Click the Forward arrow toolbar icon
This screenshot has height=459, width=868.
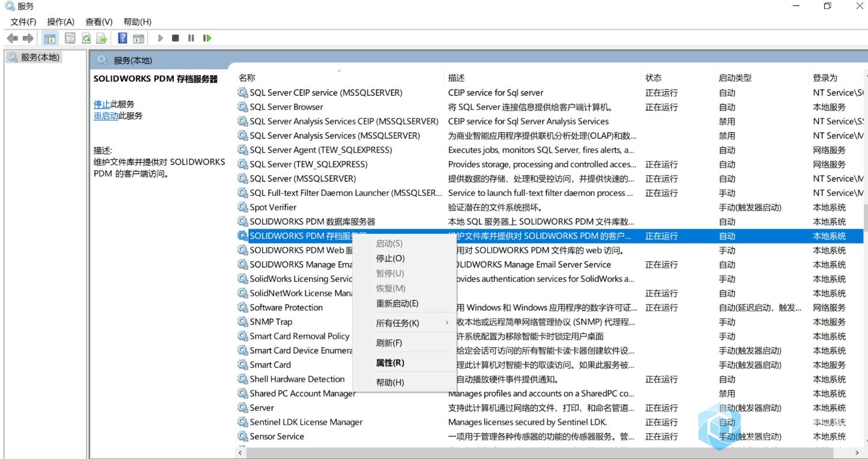tap(28, 38)
